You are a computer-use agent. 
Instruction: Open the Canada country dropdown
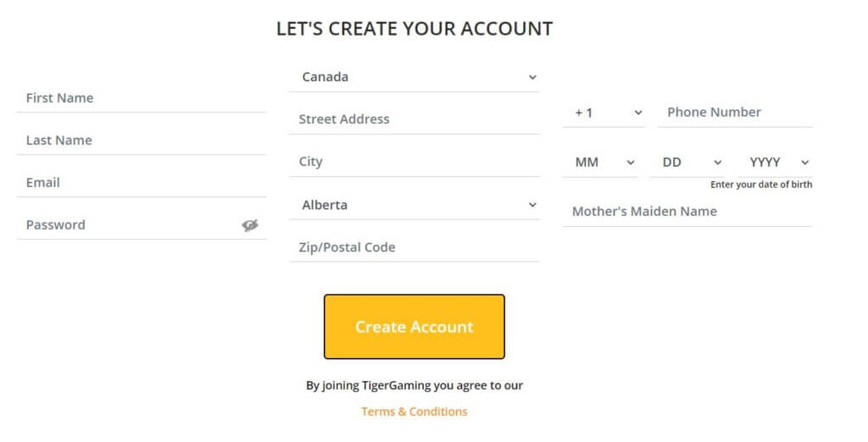(x=414, y=77)
